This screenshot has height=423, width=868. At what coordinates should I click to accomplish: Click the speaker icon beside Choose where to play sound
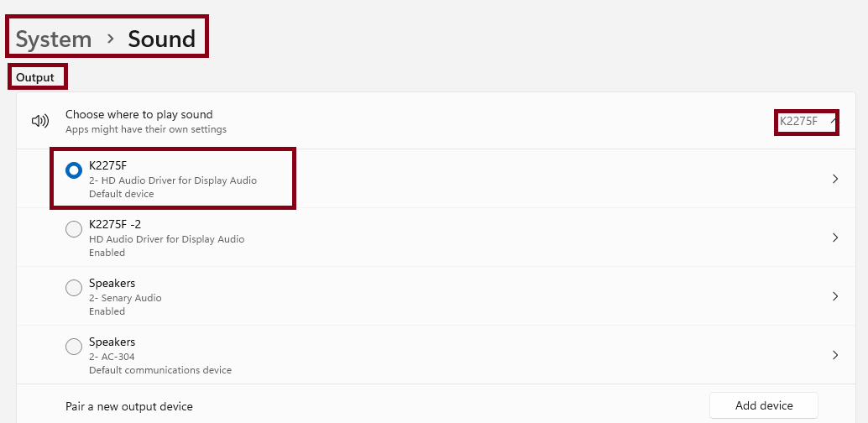[39, 121]
